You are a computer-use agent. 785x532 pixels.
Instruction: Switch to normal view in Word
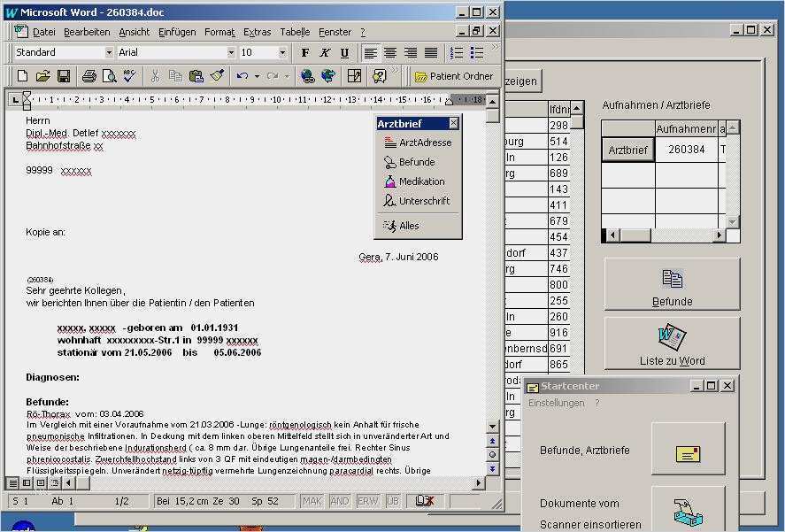click(x=13, y=483)
